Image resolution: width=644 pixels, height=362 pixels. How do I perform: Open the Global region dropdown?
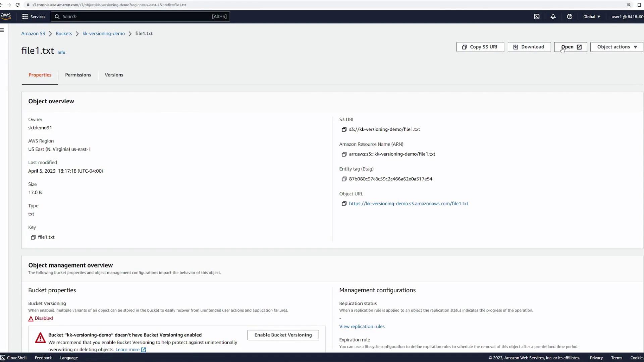point(591,17)
